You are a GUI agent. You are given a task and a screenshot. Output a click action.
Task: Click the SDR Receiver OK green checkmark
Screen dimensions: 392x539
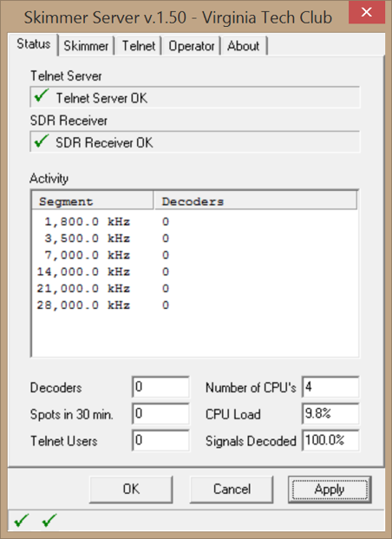pos(42,141)
